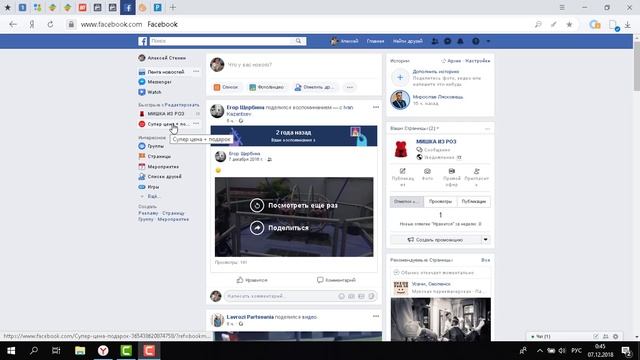Open Группы in the left sidebar
This screenshot has width=640, height=360.
(156, 146)
